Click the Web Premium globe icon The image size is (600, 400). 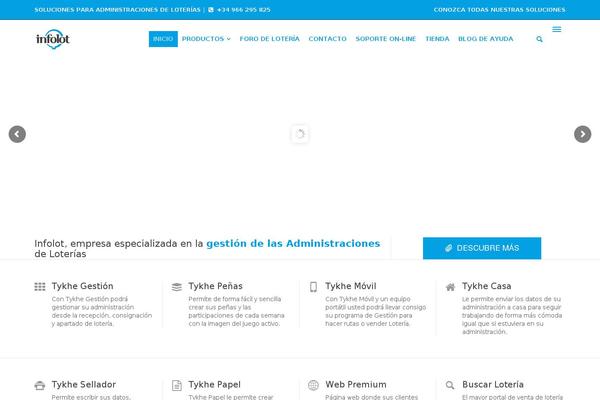[x=313, y=385]
